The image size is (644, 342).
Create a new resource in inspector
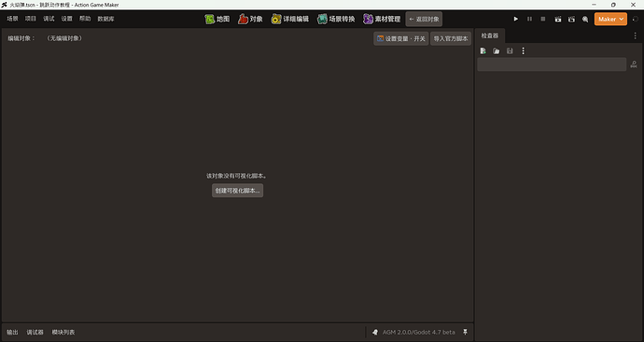[x=483, y=51]
